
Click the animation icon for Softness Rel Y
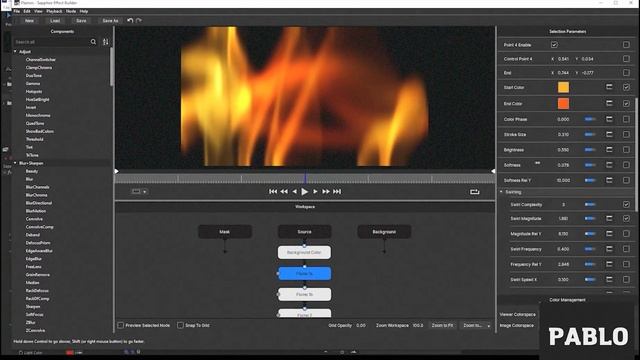(x=609, y=180)
